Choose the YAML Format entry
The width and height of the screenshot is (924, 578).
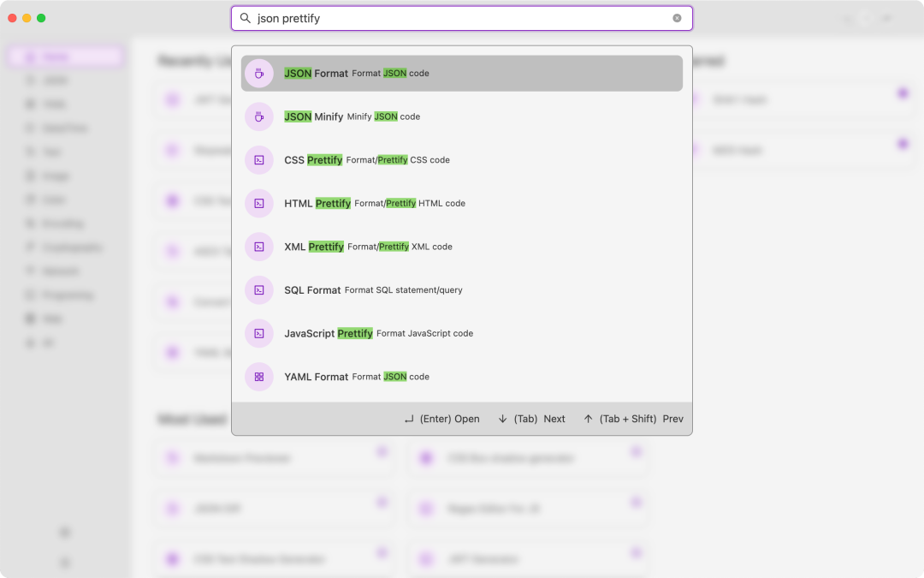[461, 377]
